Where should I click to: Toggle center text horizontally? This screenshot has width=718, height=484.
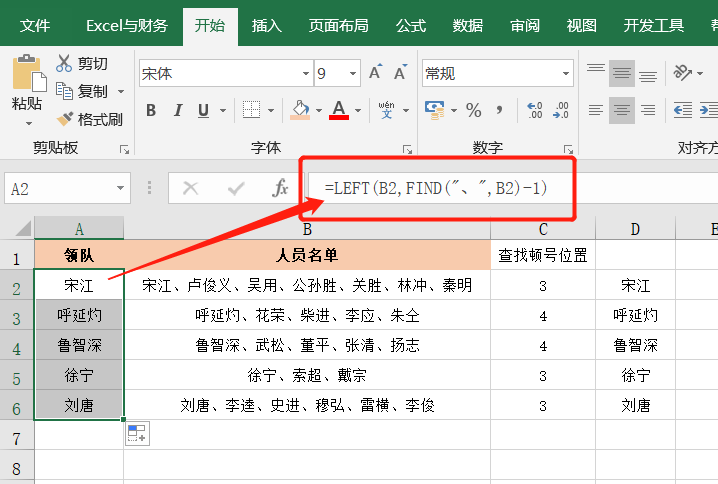click(x=622, y=110)
